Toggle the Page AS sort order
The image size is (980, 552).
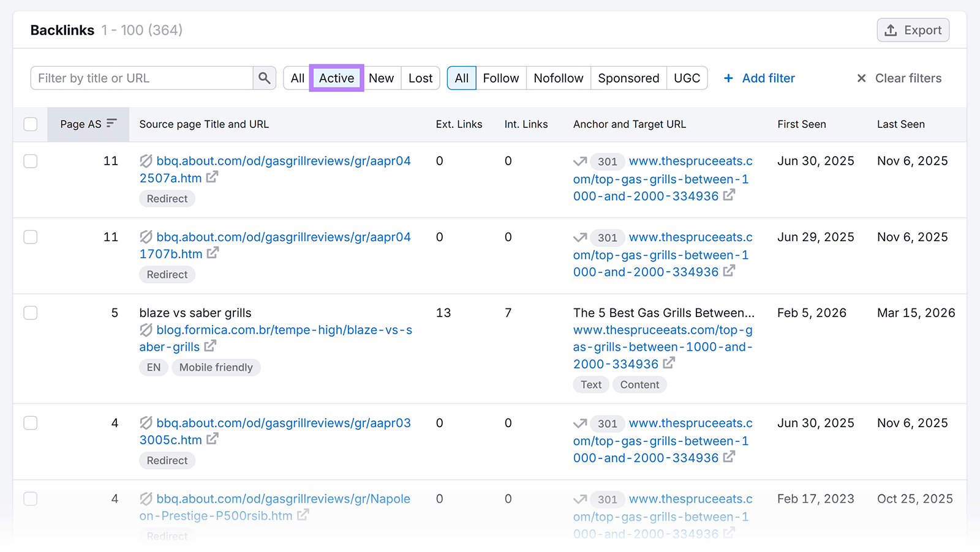pyautogui.click(x=112, y=123)
